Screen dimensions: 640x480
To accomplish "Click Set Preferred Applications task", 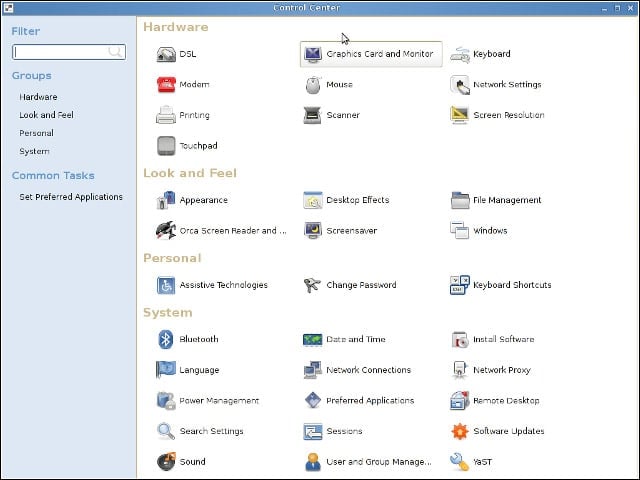I will (71, 197).
